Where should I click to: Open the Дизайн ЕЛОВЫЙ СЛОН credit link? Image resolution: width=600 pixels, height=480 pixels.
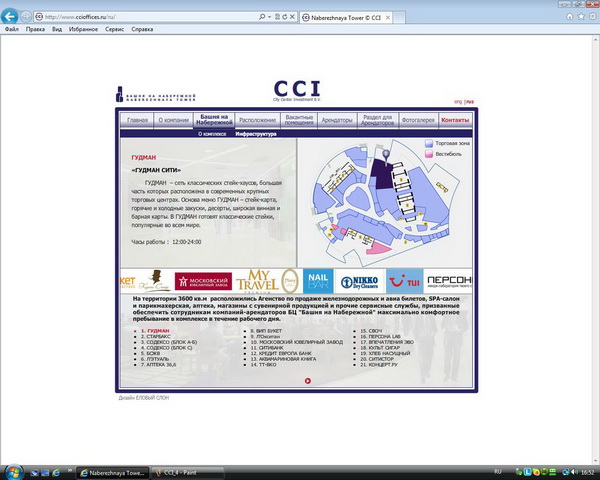pos(143,398)
